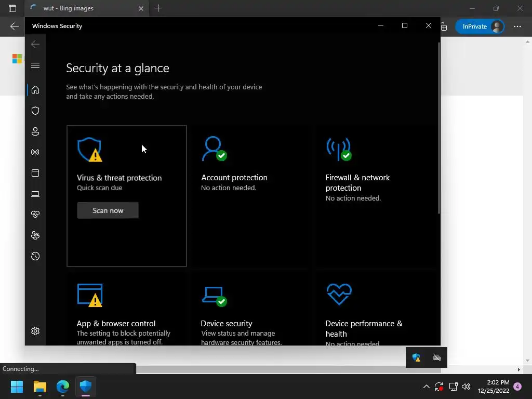The image size is (532, 399).
Task: Click the Edge page horizontal scrollbar right arrow
Action: click(x=519, y=369)
